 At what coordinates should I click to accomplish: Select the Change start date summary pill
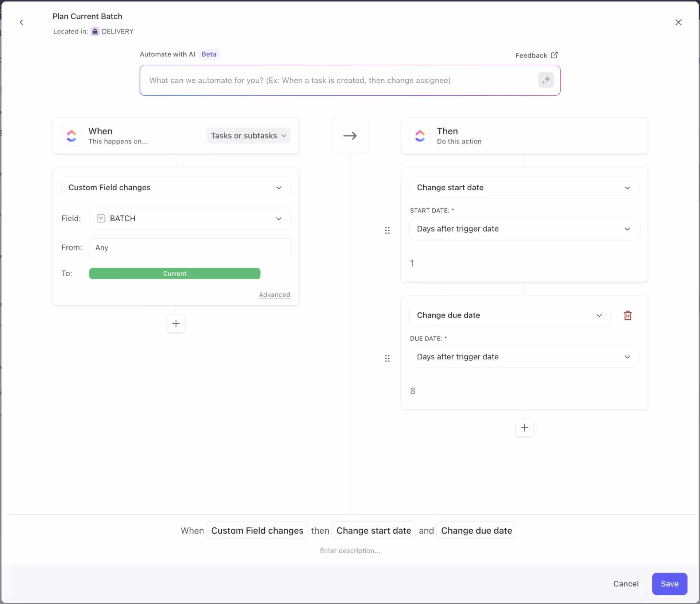(x=373, y=530)
